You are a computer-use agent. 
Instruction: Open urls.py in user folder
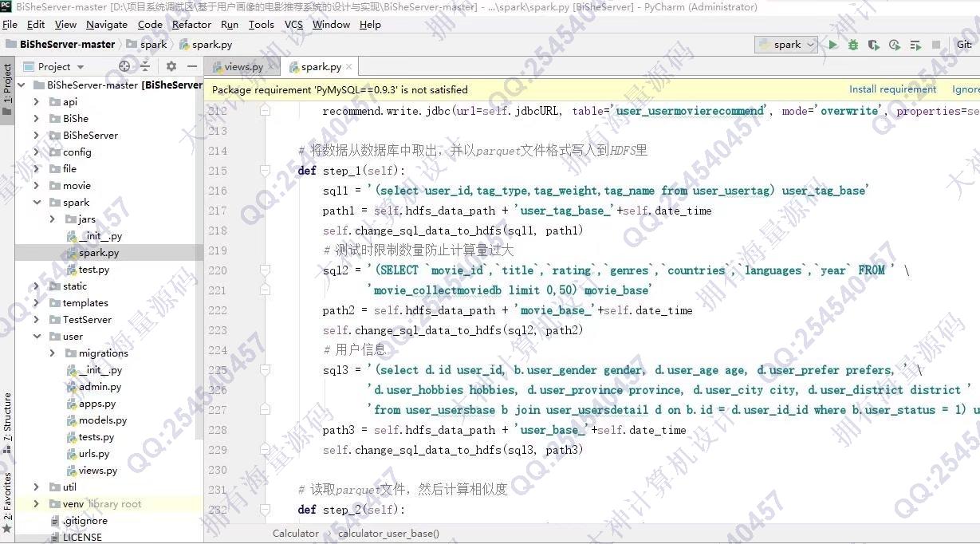point(94,454)
